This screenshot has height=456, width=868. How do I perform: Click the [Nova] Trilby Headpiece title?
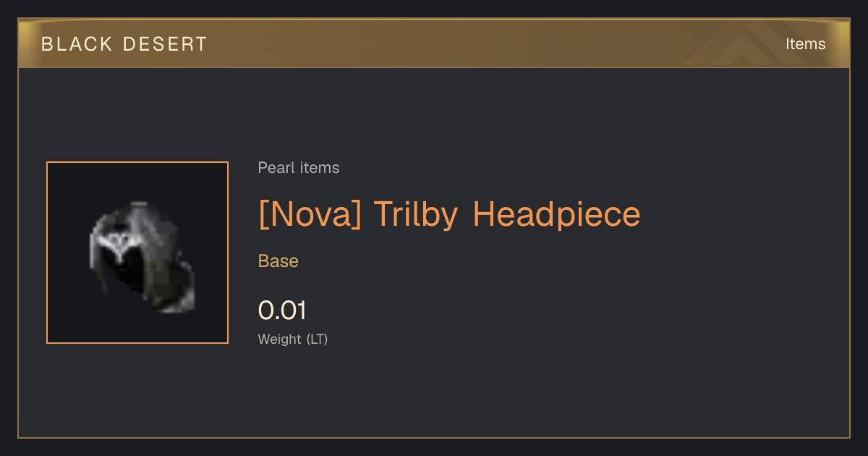(x=449, y=214)
